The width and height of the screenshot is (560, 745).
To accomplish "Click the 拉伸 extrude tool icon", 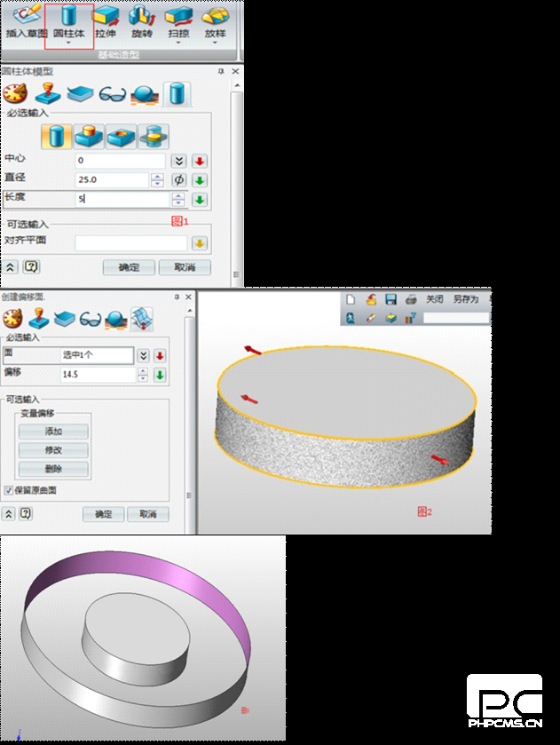I will 106,22.
